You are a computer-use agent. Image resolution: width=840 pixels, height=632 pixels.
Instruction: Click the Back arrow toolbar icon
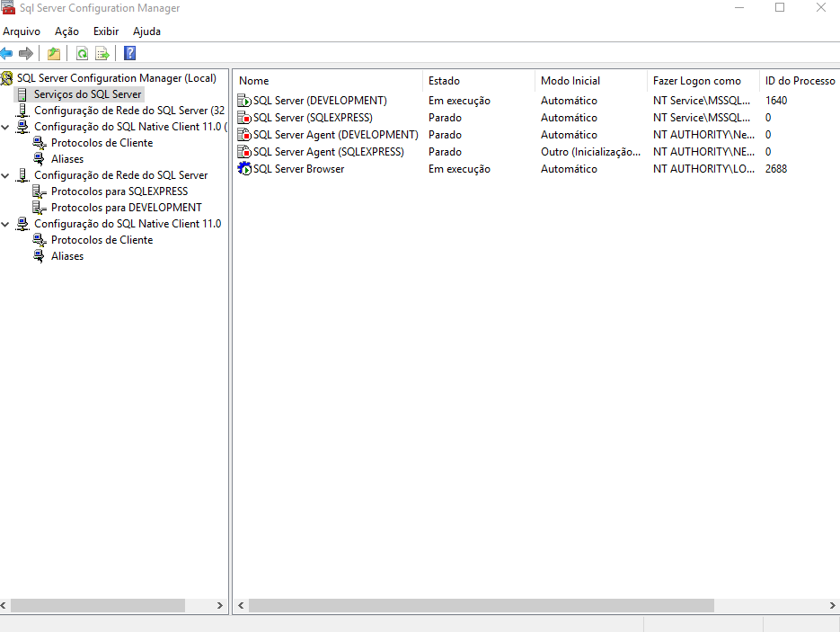click(x=6, y=53)
